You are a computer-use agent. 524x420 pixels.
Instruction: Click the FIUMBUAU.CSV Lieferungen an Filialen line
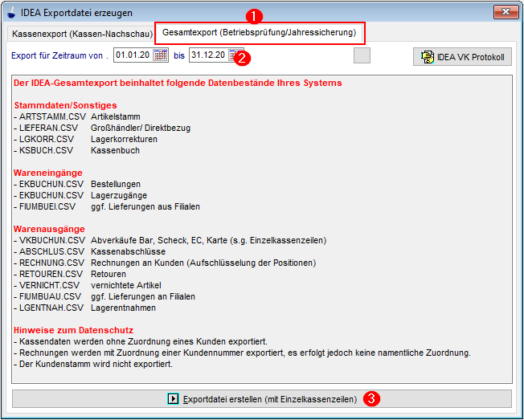104,296
